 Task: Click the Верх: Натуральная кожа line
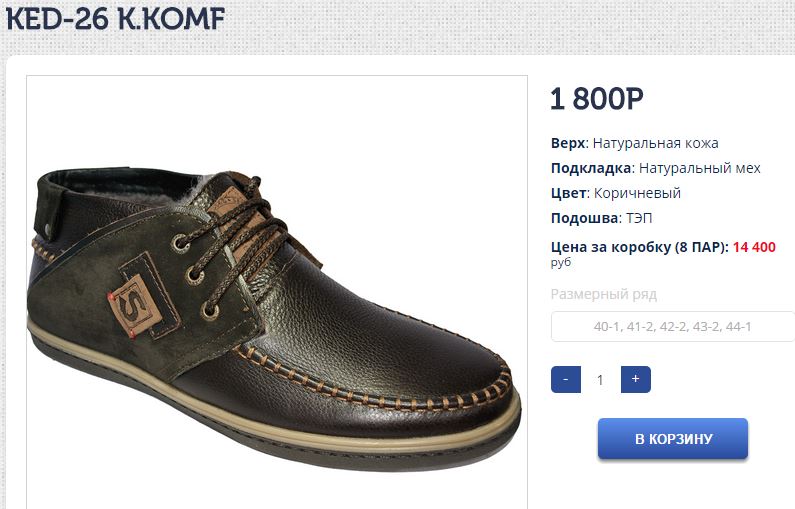coord(634,143)
